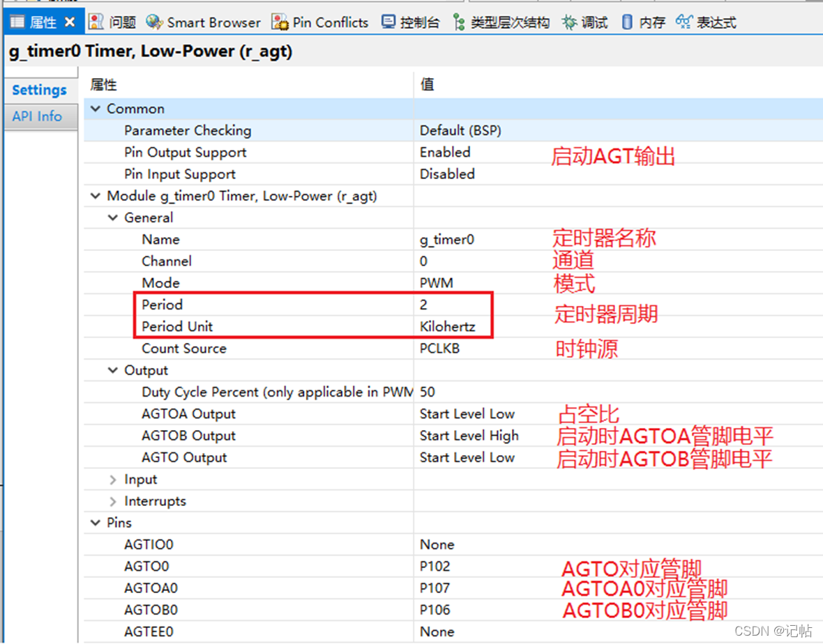823x644 pixels.
Task: Select the Count Source property label
Action: [183, 348]
